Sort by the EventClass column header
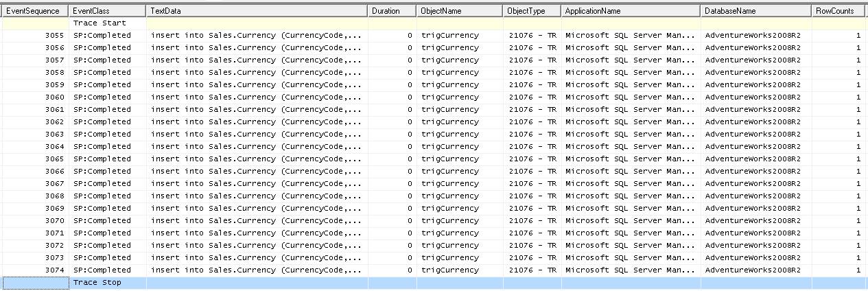Screen dimensions: 868x291 point(107,11)
